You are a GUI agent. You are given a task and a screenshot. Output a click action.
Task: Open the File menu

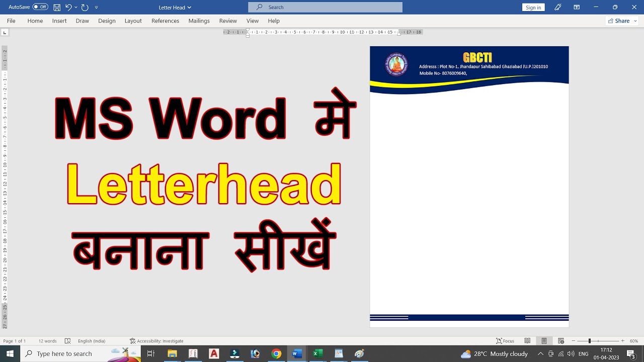tap(11, 21)
